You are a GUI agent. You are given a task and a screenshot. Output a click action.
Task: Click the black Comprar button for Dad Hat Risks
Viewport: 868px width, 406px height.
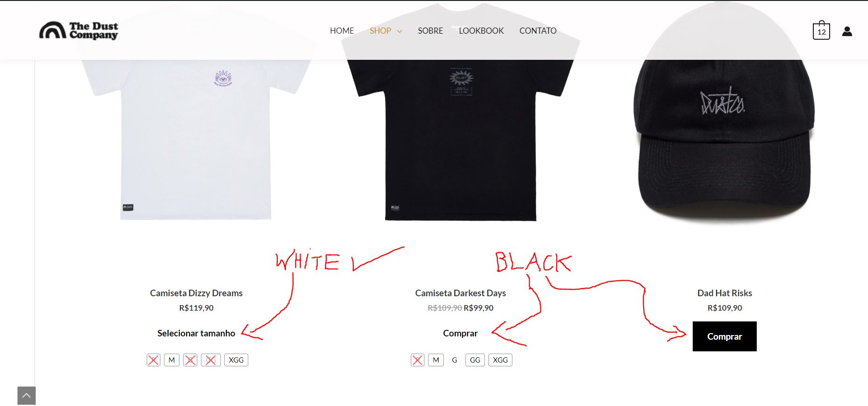(x=725, y=336)
